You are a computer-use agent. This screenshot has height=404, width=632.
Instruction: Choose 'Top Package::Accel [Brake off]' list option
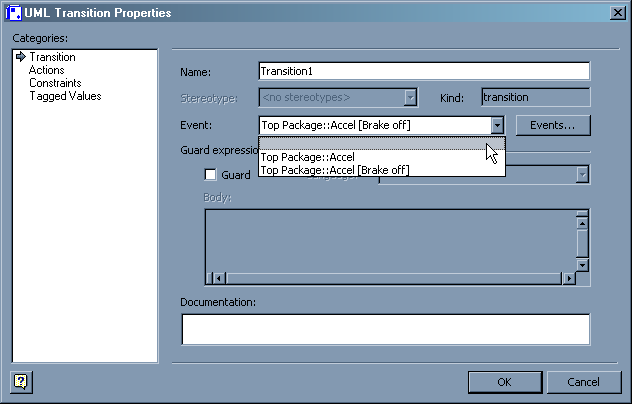(x=335, y=170)
